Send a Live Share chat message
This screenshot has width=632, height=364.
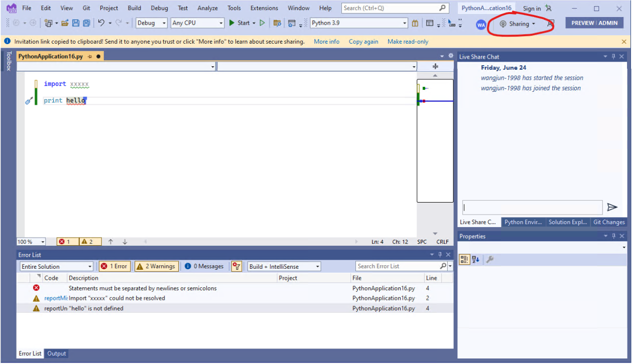(613, 207)
